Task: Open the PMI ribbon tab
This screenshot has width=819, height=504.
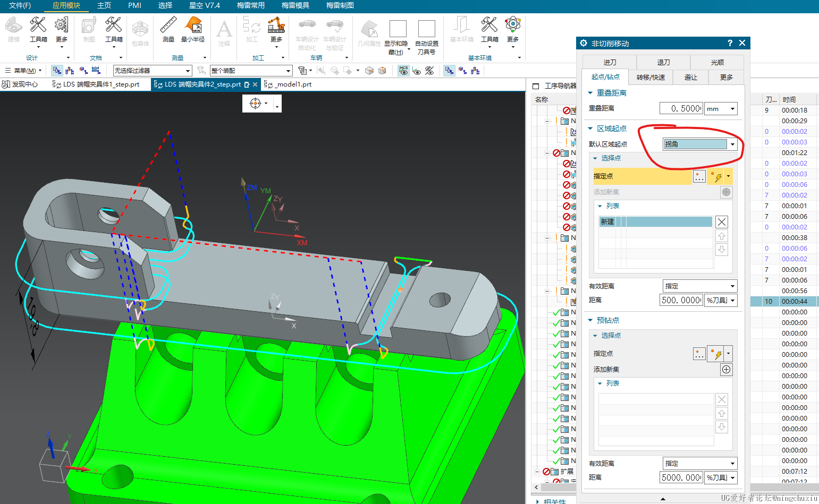Action: [x=134, y=5]
